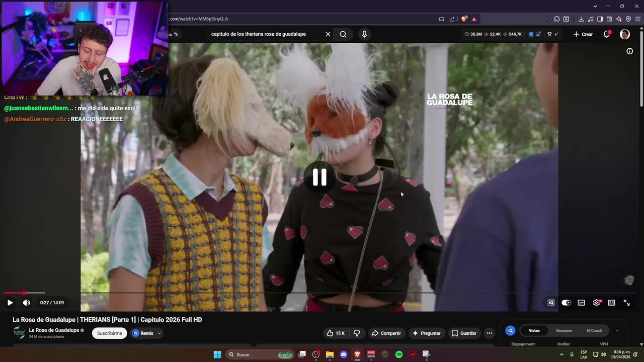The image size is (644, 362).
Task: Click the channel avatar thumbnail
Action: click(19, 333)
